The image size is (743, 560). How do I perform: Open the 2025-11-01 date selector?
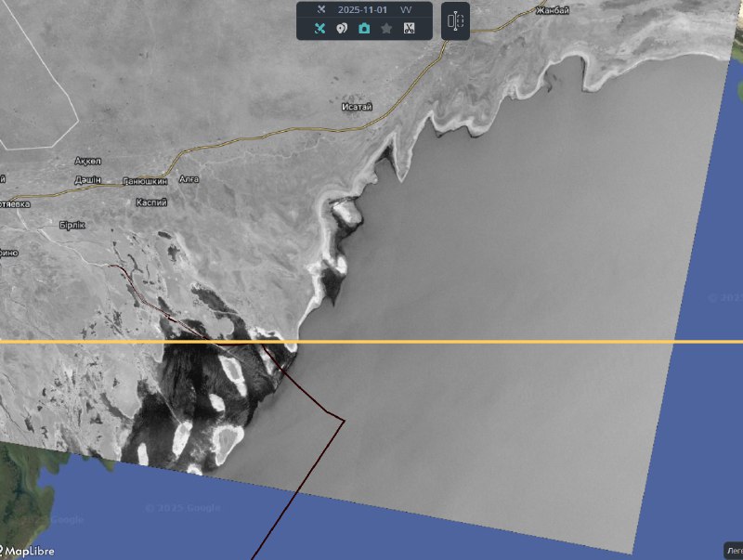pyautogui.click(x=361, y=9)
